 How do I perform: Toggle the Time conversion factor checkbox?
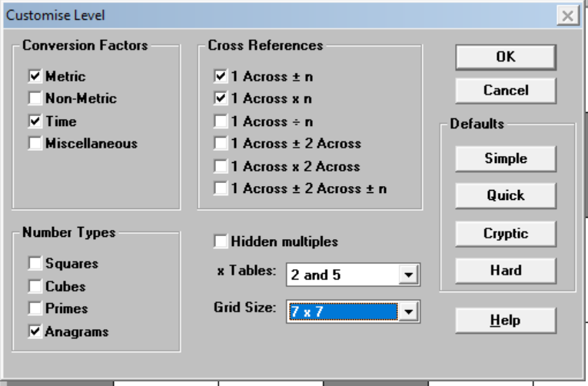[35, 121]
